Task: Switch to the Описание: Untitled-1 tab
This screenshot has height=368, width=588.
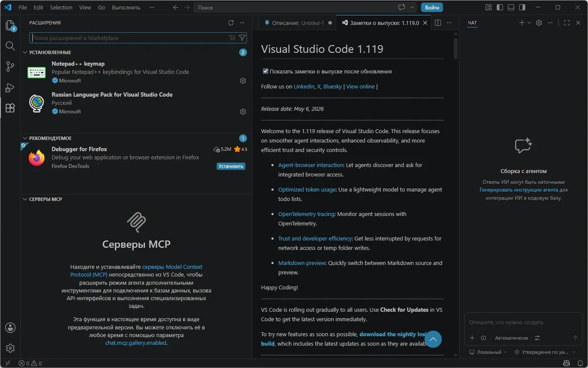Action: [297, 23]
